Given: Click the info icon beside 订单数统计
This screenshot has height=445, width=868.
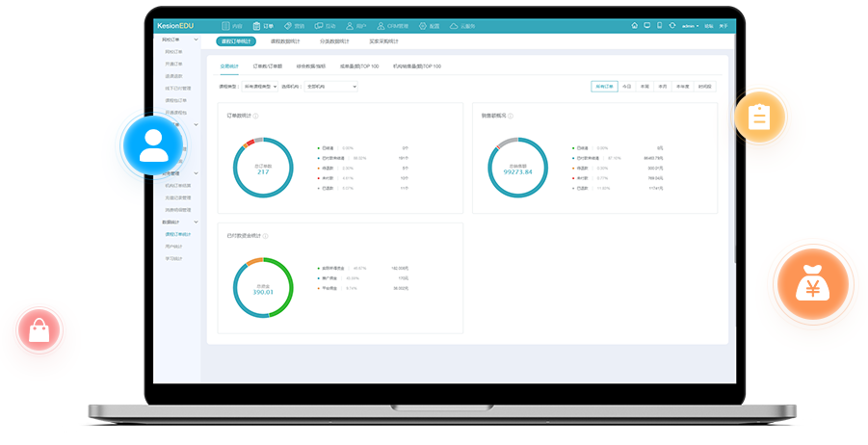Looking at the screenshot, I should [x=256, y=116].
